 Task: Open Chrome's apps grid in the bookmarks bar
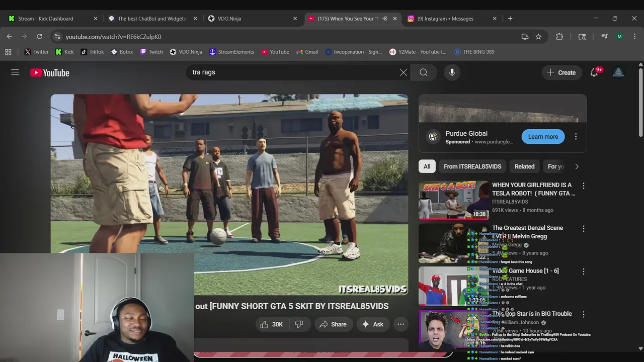(x=8, y=52)
